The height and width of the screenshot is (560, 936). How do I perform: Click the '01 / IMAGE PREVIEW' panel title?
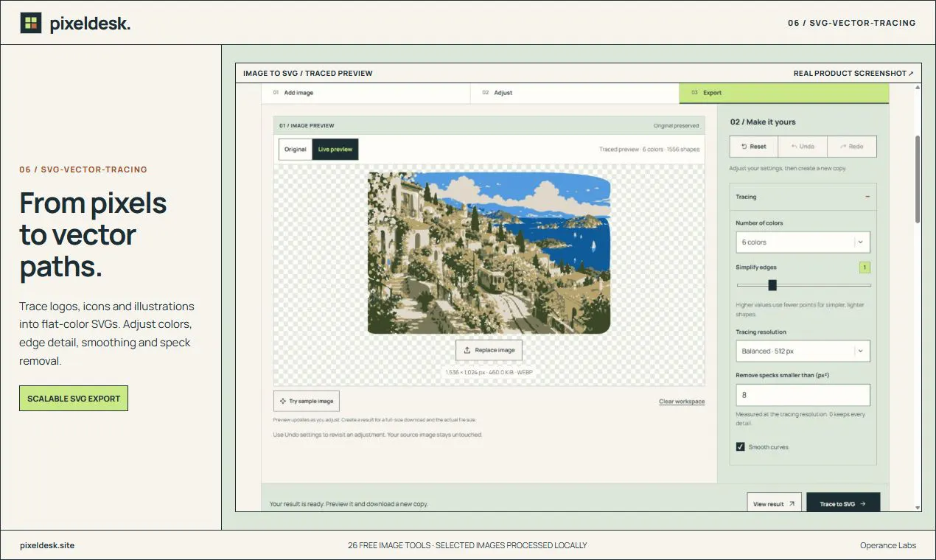pos(307,126)
